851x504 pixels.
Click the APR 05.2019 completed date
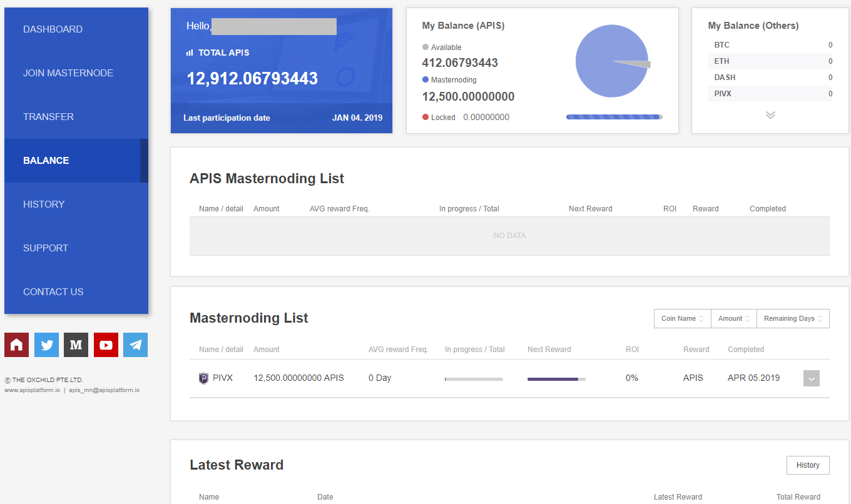click(754, 378)
